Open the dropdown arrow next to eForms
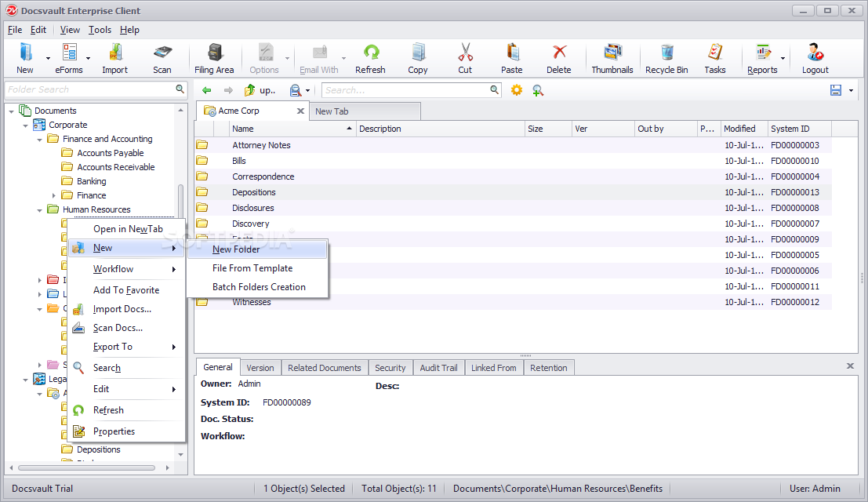The height and width of the screenshot is (502, 868). pos(88,58)
